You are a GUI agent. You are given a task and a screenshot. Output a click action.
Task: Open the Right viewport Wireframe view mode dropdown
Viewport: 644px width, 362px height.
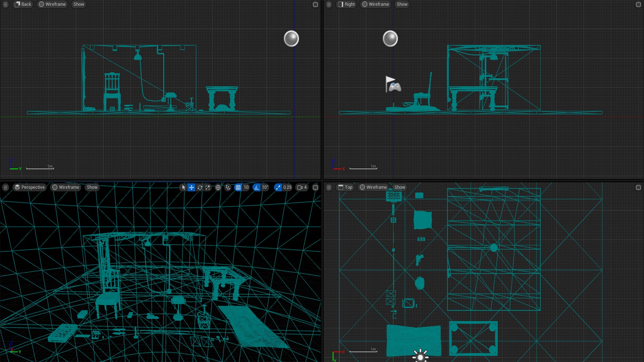click(x=376, y=4)
